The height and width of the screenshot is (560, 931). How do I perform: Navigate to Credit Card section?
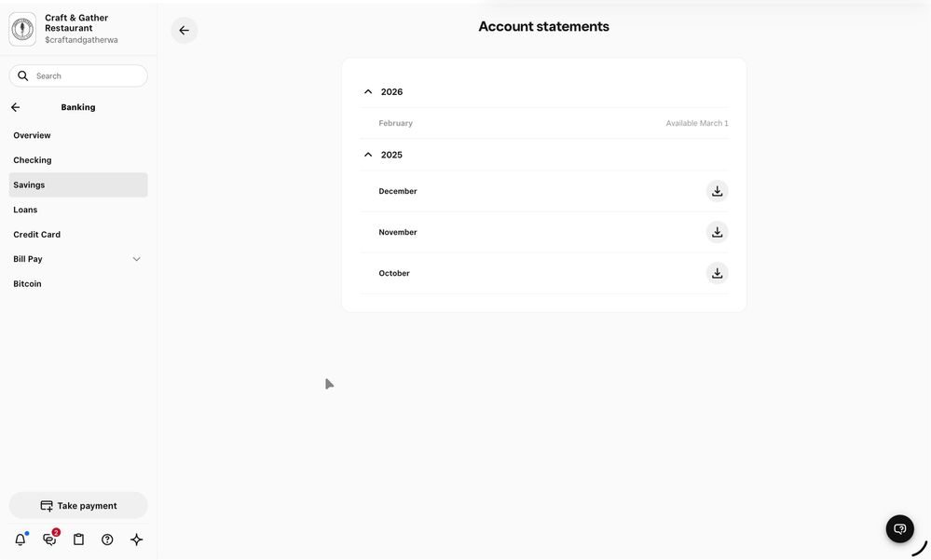pyautogui.click(x=37, y=235)
